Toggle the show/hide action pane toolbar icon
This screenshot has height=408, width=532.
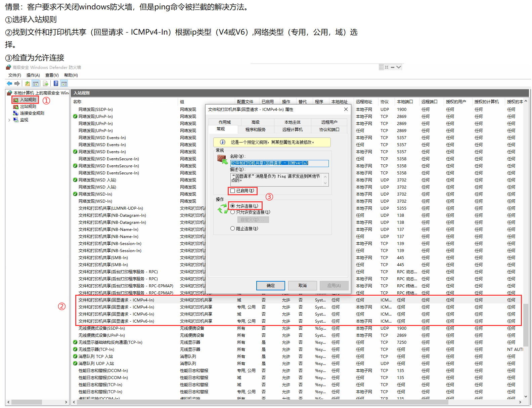(x=64, y=83)
